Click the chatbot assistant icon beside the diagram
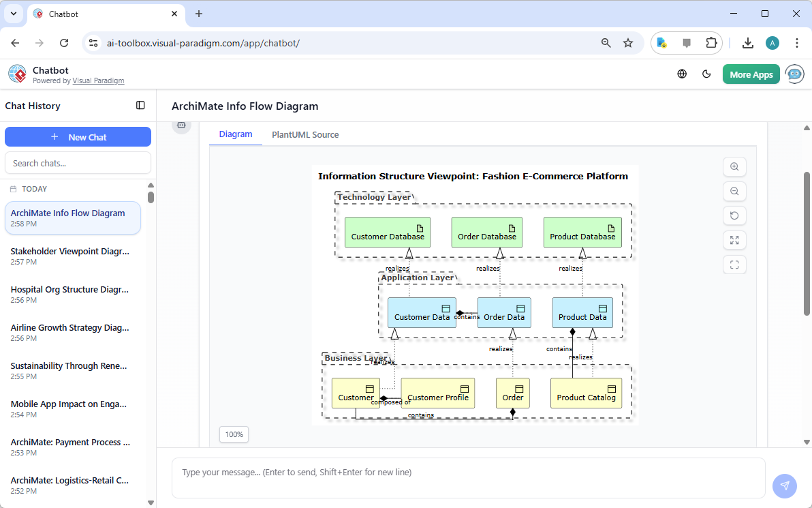Screen dimensions: 812x508 [181, 125]
